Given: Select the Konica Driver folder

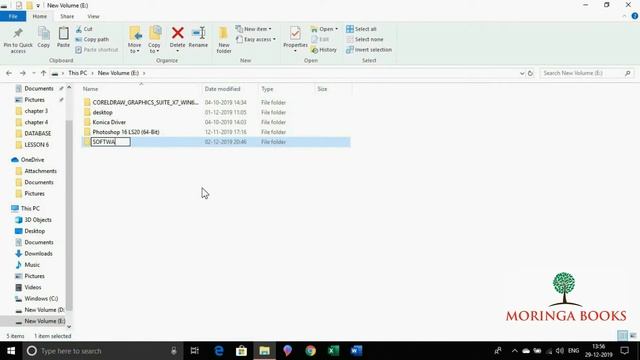Looking at the screenshot, I should point(216,122).
